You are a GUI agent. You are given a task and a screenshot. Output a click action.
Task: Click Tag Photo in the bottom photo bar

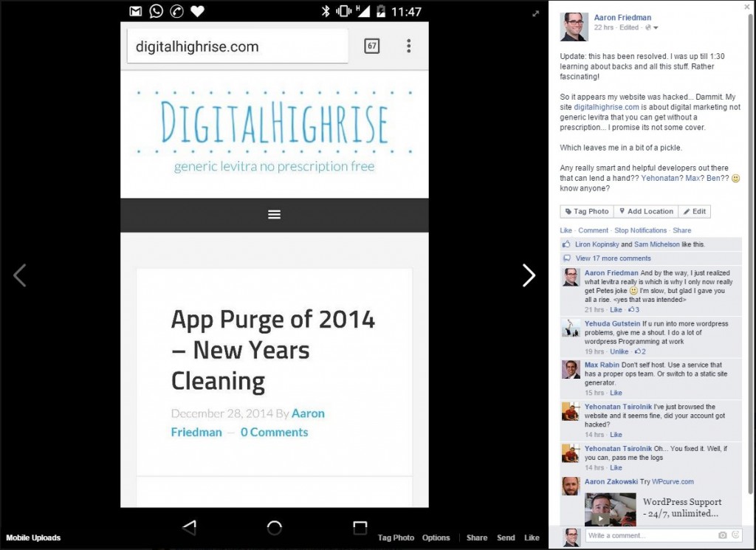[396, 537]
